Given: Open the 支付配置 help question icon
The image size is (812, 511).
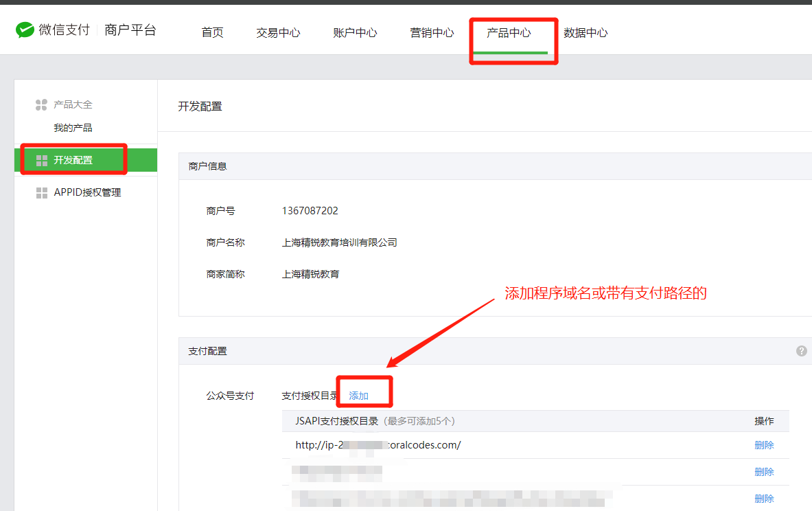Looking at the screenshot, I should click(x=801, y=351).
